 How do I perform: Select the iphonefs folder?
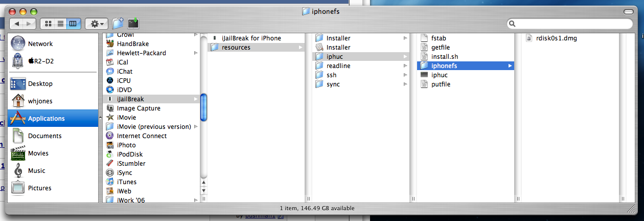point(466,66)
